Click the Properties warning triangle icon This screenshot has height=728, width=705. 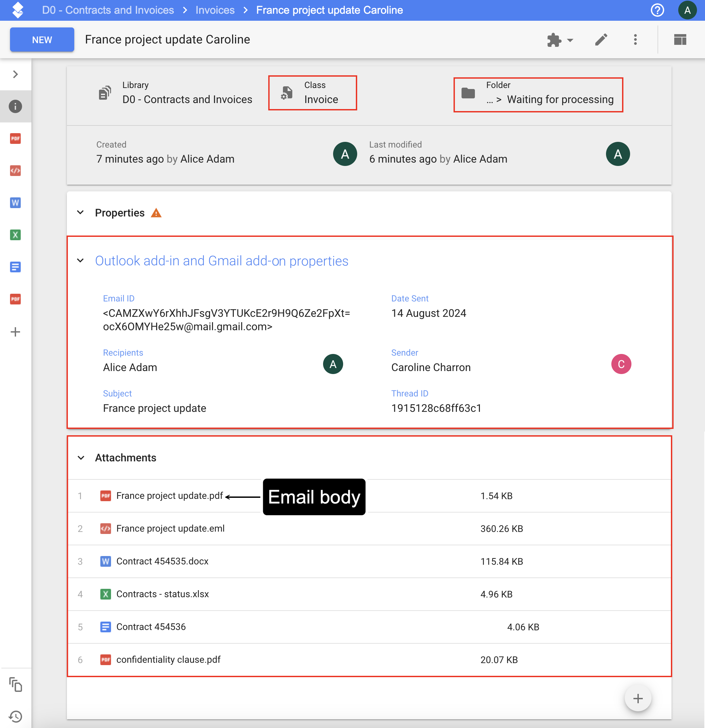point(156,213)
